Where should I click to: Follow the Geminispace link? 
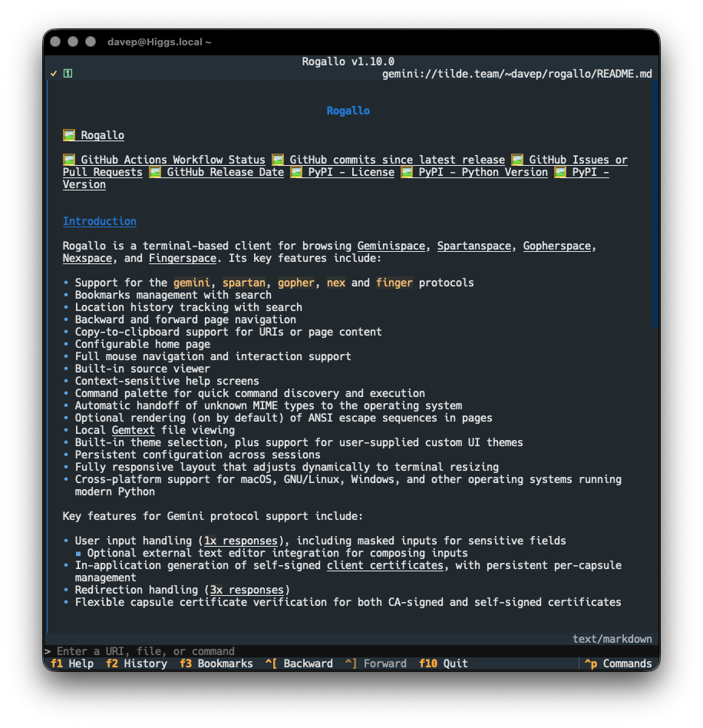(x=391, y=246)
